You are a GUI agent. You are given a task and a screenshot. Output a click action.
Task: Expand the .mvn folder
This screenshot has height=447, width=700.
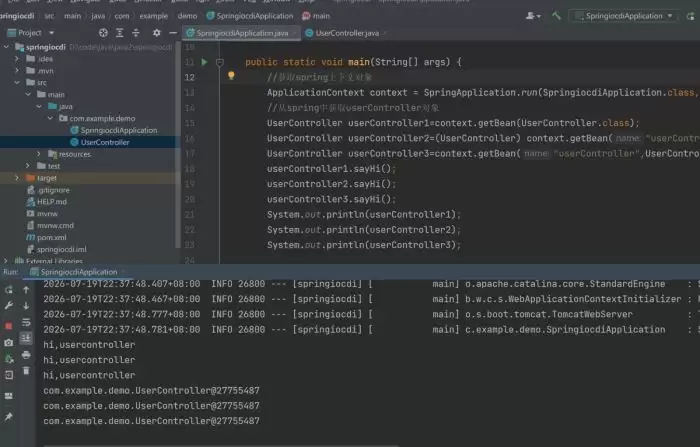click(x=17, y=71)
